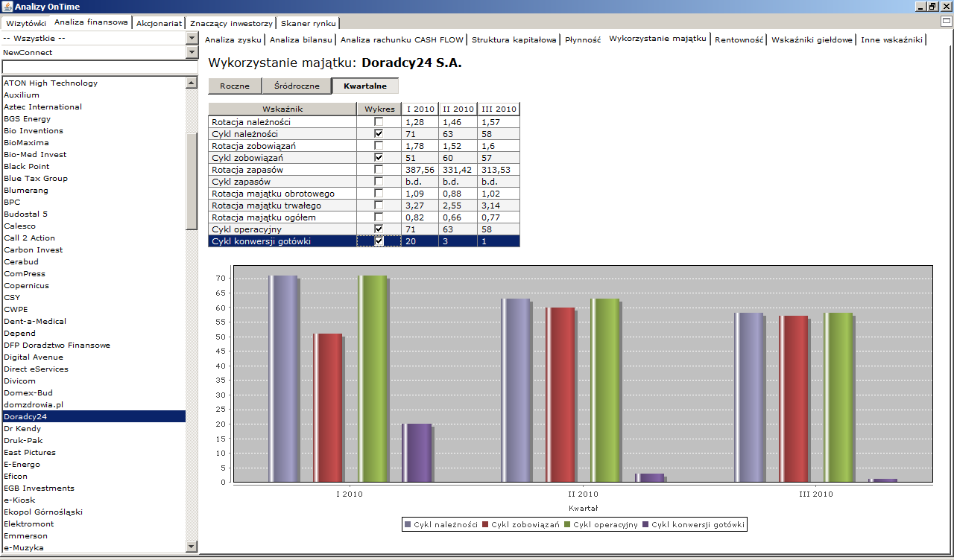This screenshot has width=954, height=560.
Task: Click the II 2010 column header
Action: [458, 109]
